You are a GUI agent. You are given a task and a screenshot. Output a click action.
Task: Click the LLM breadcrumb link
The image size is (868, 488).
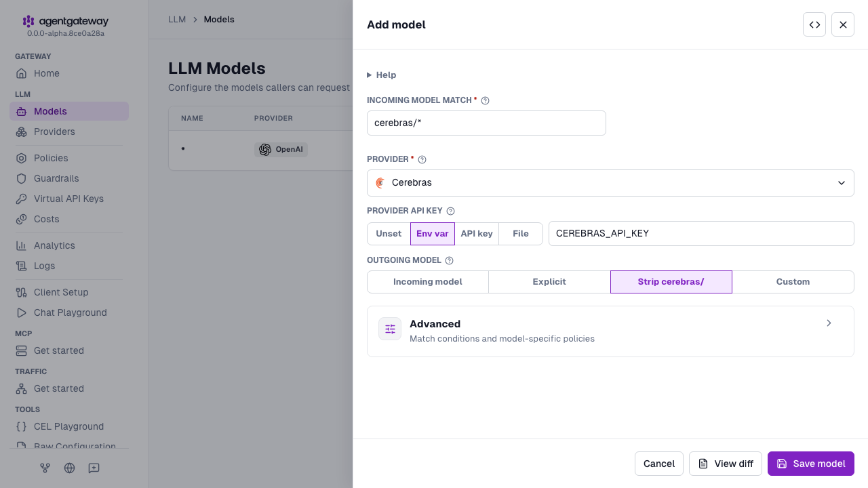point(177,20)
